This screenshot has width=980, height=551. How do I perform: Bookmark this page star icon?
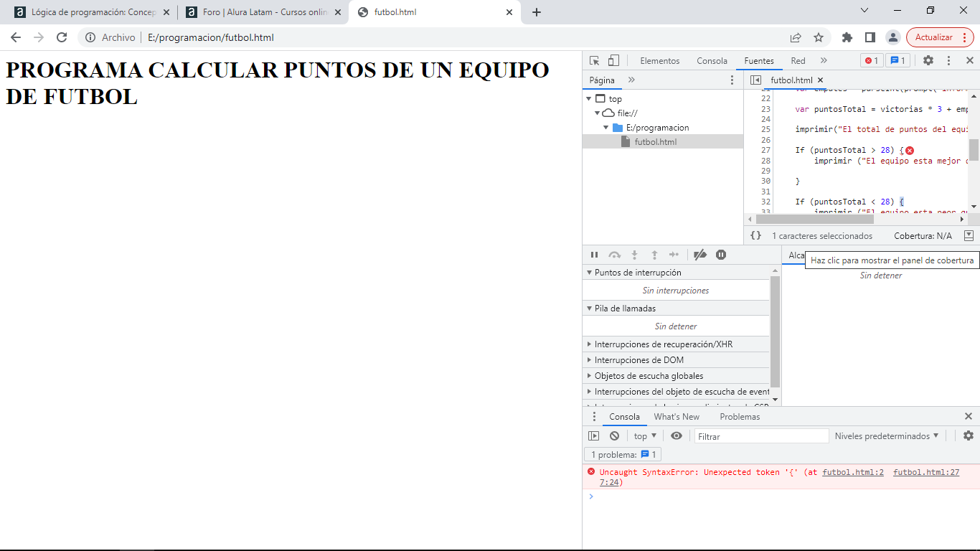819,37
